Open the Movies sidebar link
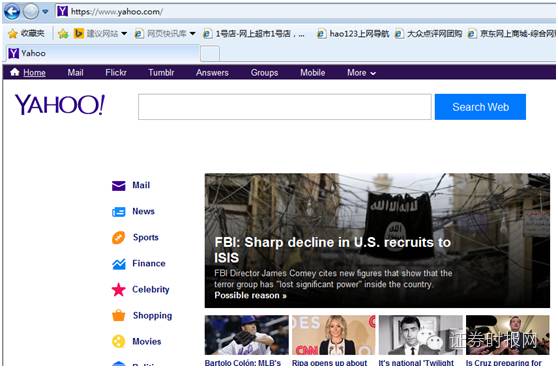The image size is (558, 368). click(147, 341)
